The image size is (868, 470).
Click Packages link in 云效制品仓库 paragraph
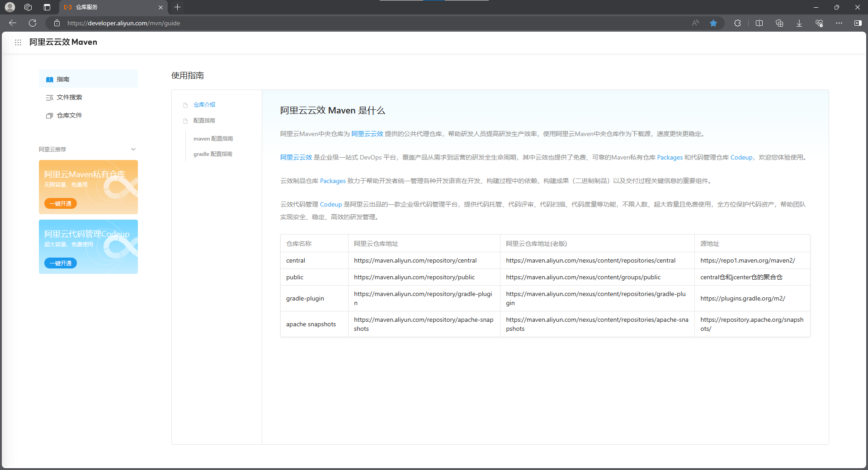pos(333,181)
